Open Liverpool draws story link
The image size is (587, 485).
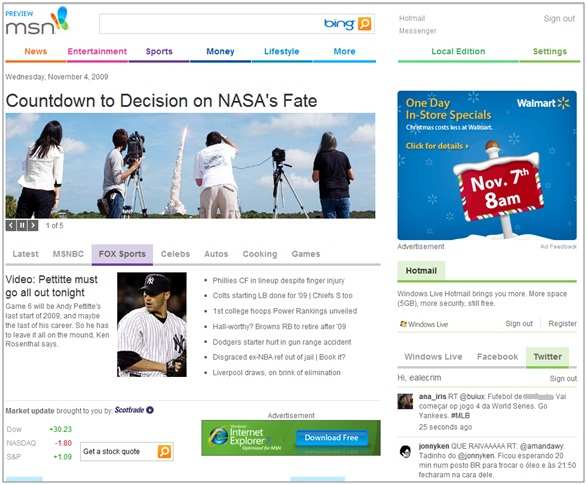[x=276, y=373]
